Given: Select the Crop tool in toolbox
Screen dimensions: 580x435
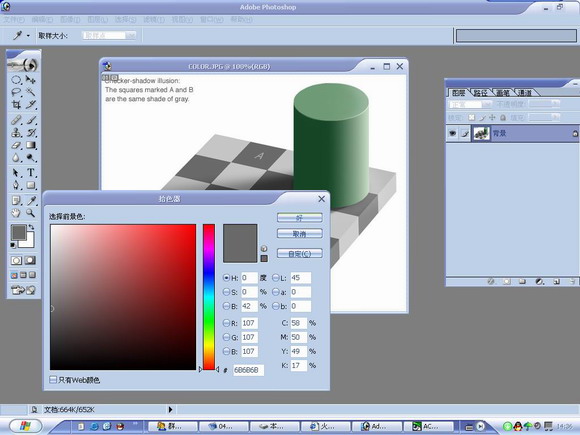Looking at the screenshot, I should point(16,105).
